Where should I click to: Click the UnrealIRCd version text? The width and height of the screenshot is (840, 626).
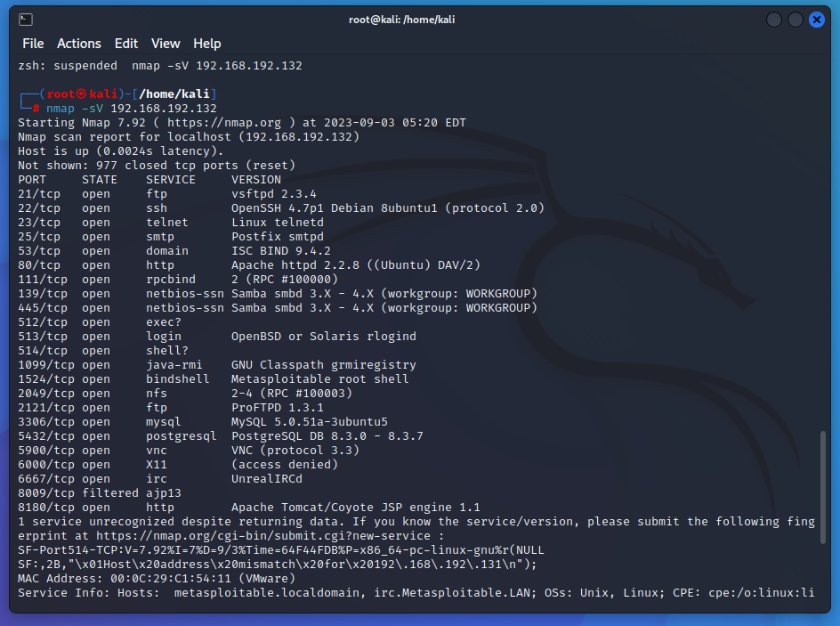267,479
